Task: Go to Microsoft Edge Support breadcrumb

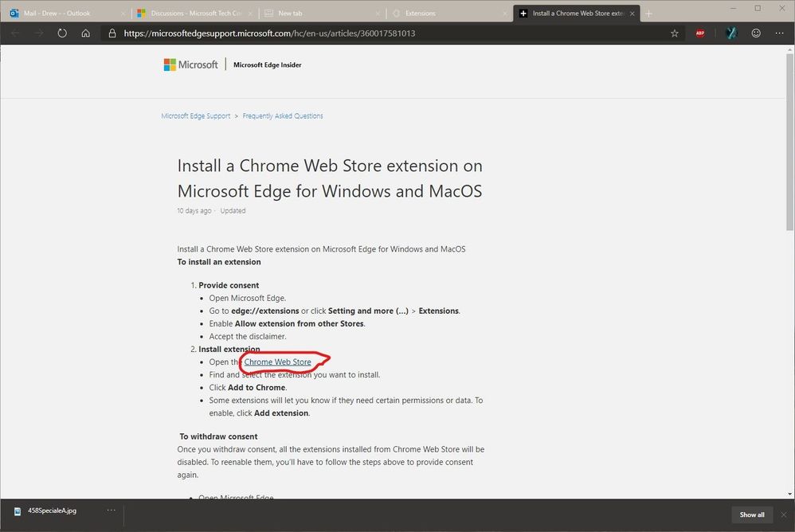Action: (x=196, y=116)
